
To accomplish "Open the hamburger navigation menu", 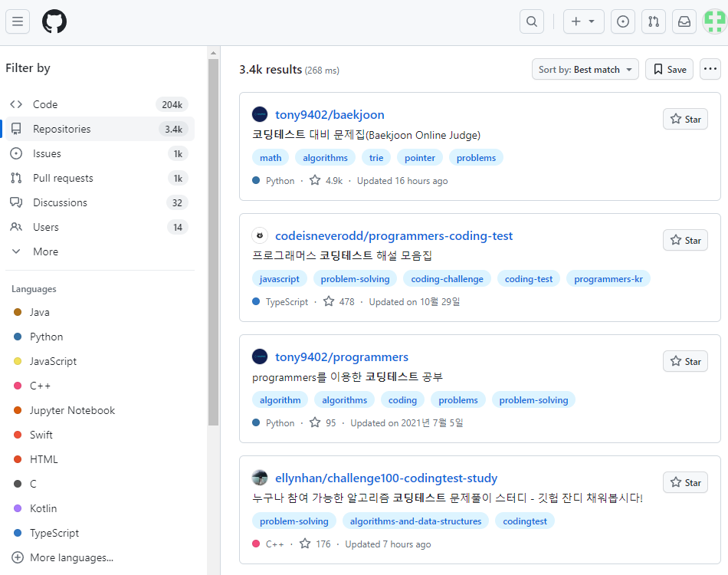I will point(18,21).
